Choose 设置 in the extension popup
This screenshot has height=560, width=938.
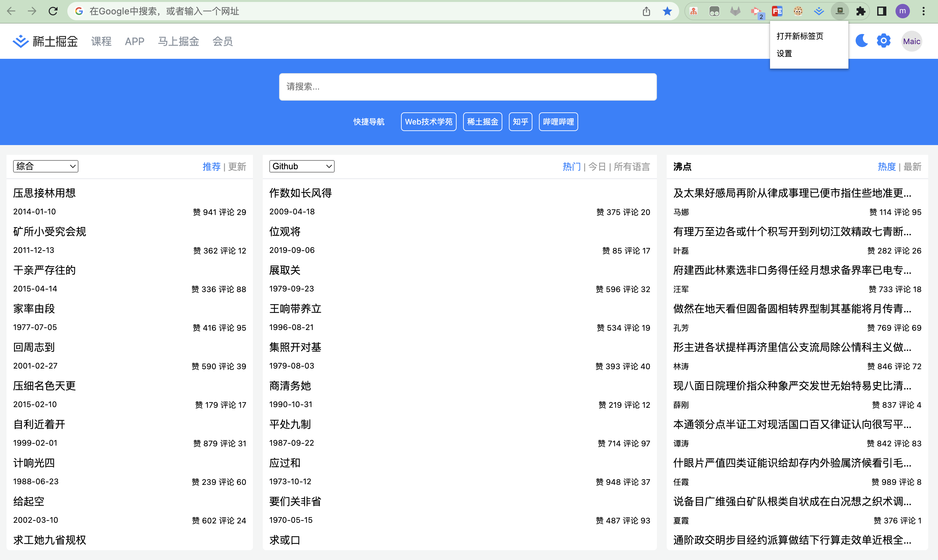point(784,54)
